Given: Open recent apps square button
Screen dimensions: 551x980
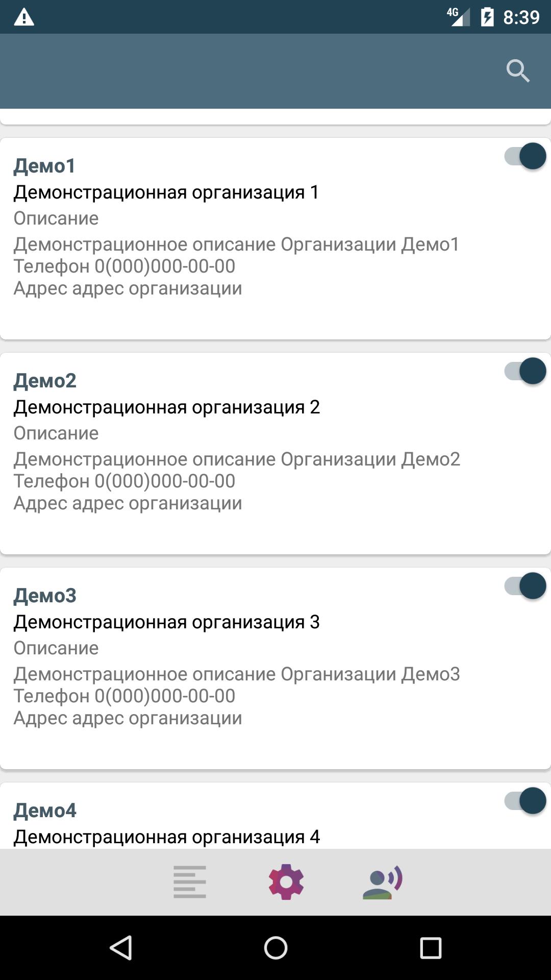Looking at the screenshot, I should (x=431, y=948).
